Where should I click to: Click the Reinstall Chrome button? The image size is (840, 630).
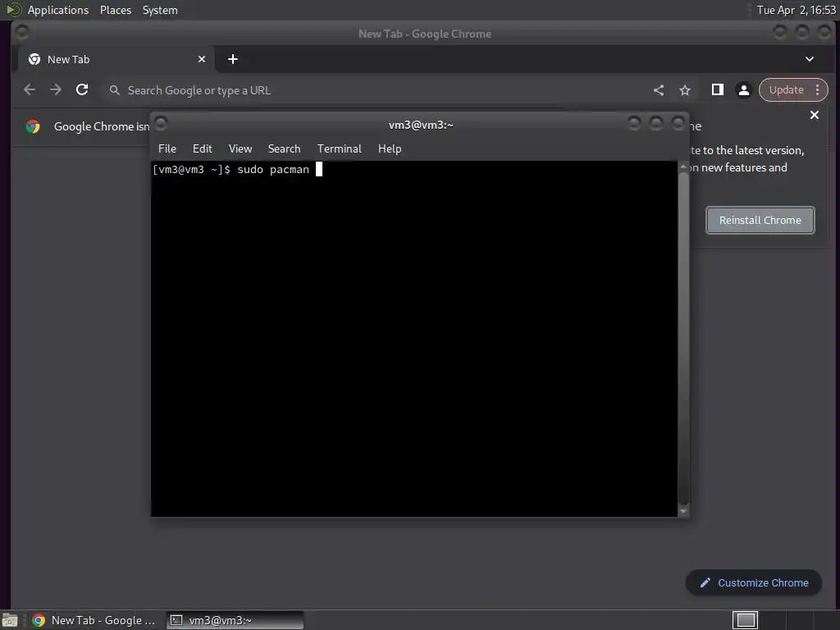(x=760, y=220)
